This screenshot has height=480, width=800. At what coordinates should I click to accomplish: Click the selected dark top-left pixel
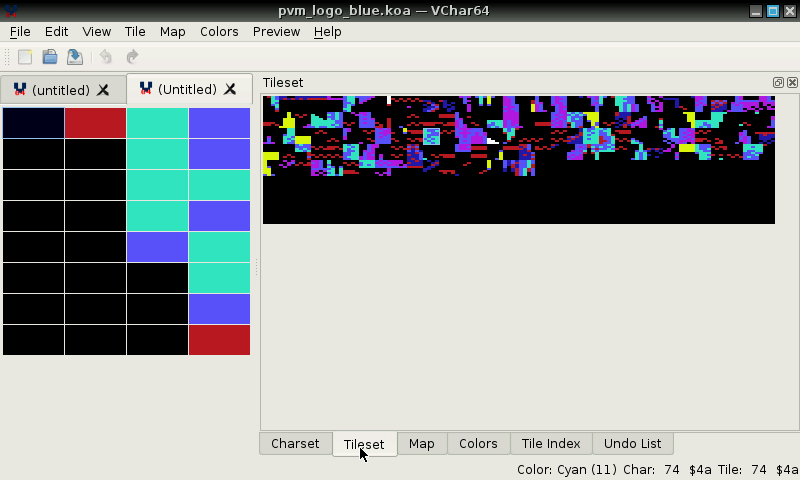[x=34, y=123]
